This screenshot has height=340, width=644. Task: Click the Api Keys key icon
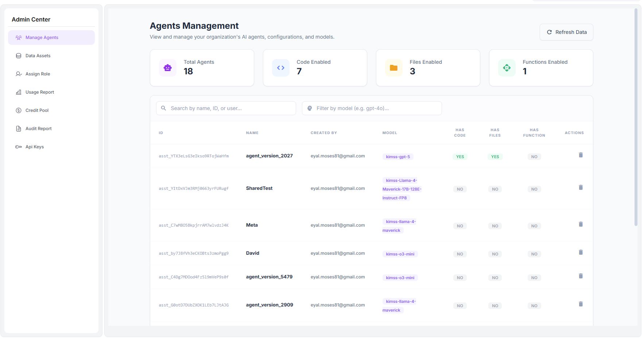18,146
